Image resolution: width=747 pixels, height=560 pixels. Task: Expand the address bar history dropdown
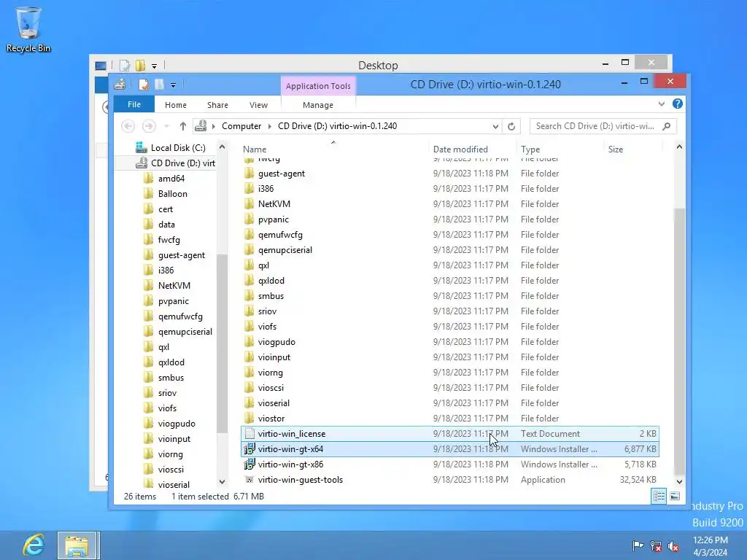[495, 126]
